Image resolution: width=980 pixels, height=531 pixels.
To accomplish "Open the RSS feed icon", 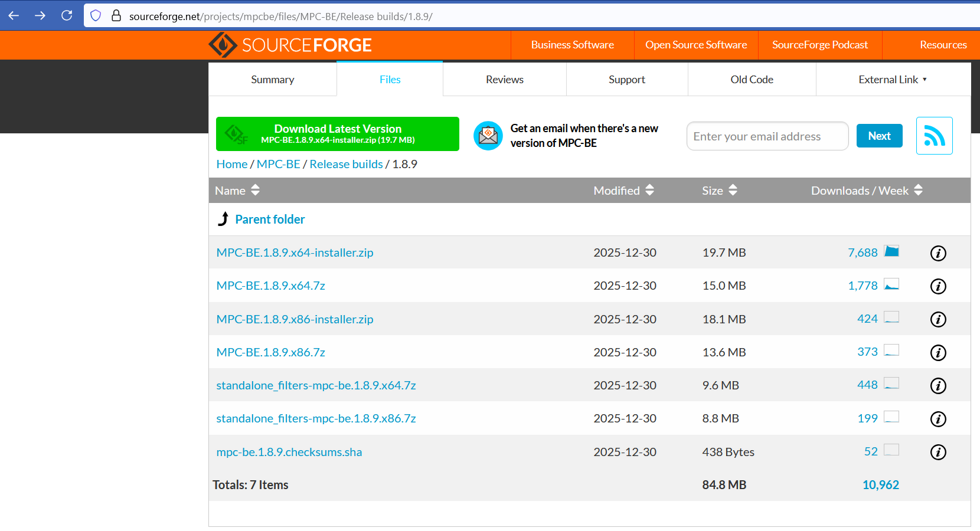I will [935, 136].
